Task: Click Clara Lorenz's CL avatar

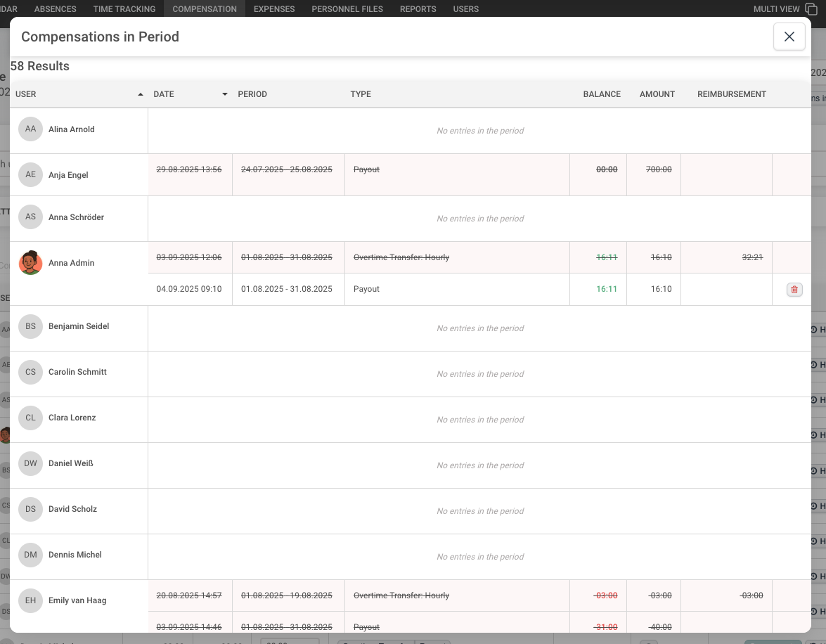Action: coord(30,418)
